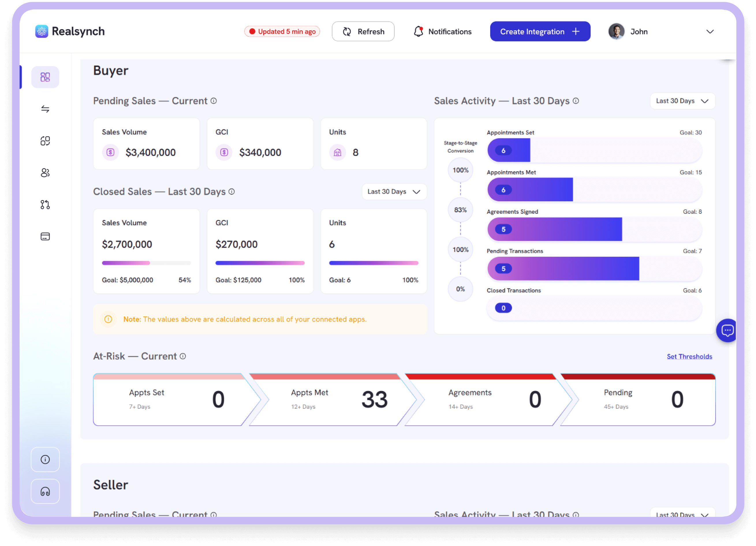This screenshot has height=546, width=756.
Task: Click the sidebar info circle button
Action: click(x=45, y=459)
